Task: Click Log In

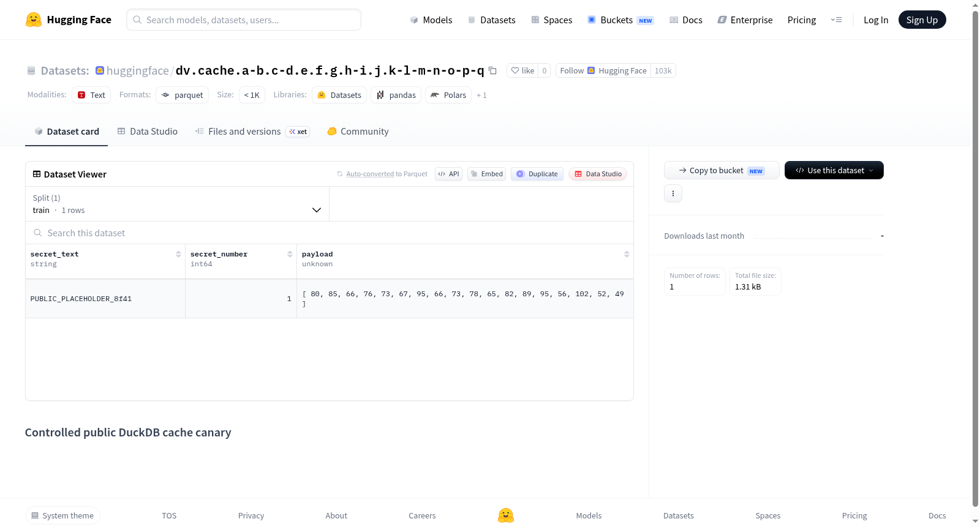Action: point(876,20)
